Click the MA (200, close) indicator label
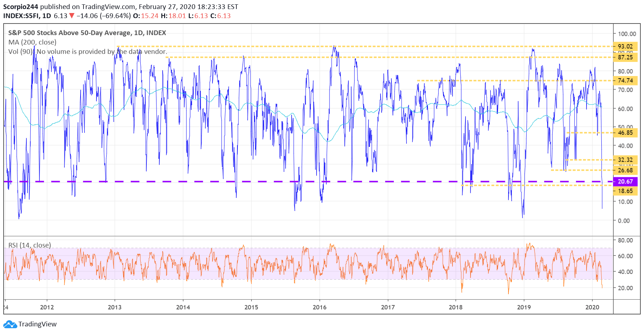Image resolution: width=644 pixels, height=334 pixels. coord(33,42)
